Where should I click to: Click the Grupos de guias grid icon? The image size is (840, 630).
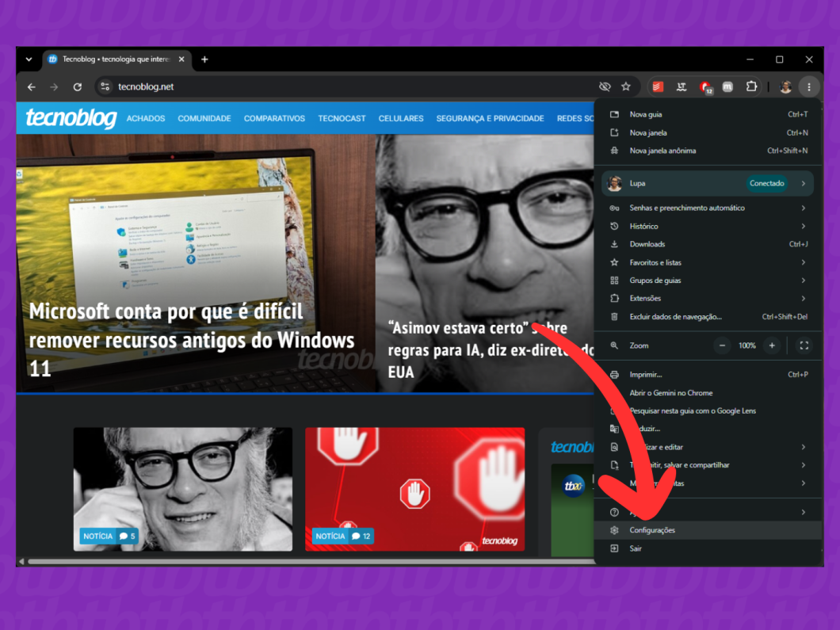pyautogui.click(x=614, y=281)
